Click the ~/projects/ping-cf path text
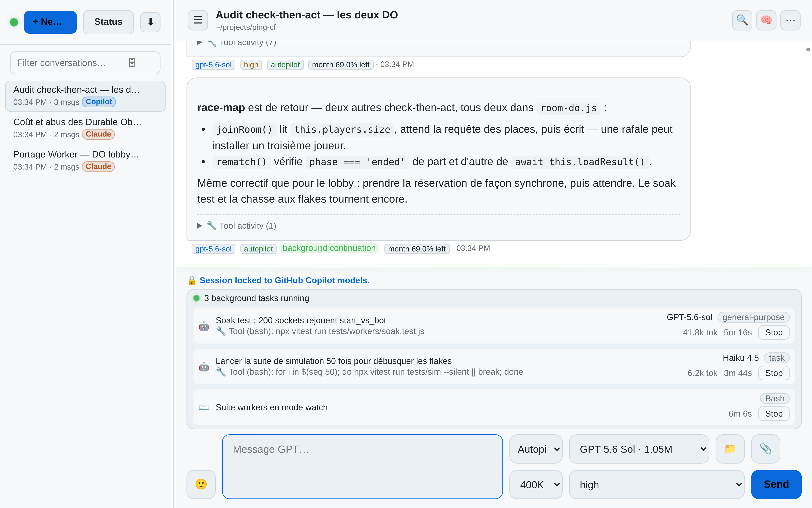Image resolution: width=812 pixels, height=508 pixels. pyautogui.click(x=246, y=27)
